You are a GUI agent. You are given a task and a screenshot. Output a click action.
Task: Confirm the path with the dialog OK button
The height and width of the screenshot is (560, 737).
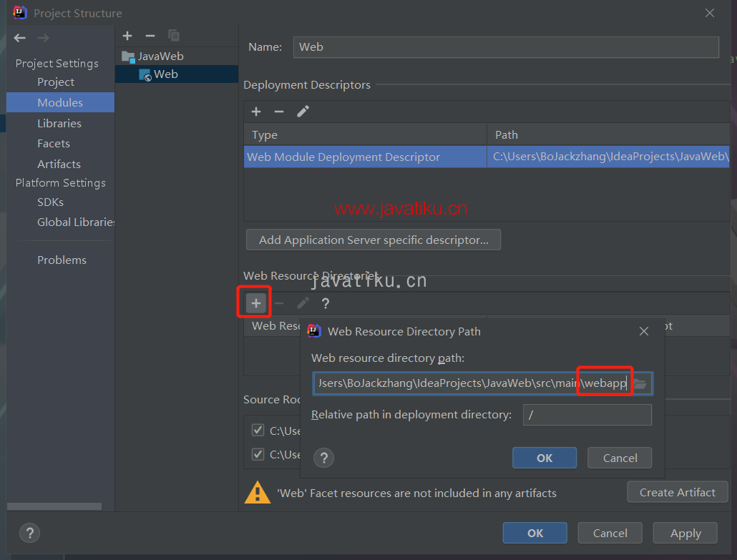[x=545, y=458]
